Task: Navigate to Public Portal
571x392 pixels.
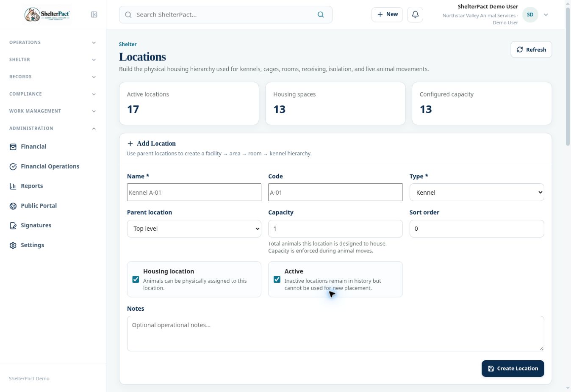Action: pyautogui.click(x=53, y=206)
